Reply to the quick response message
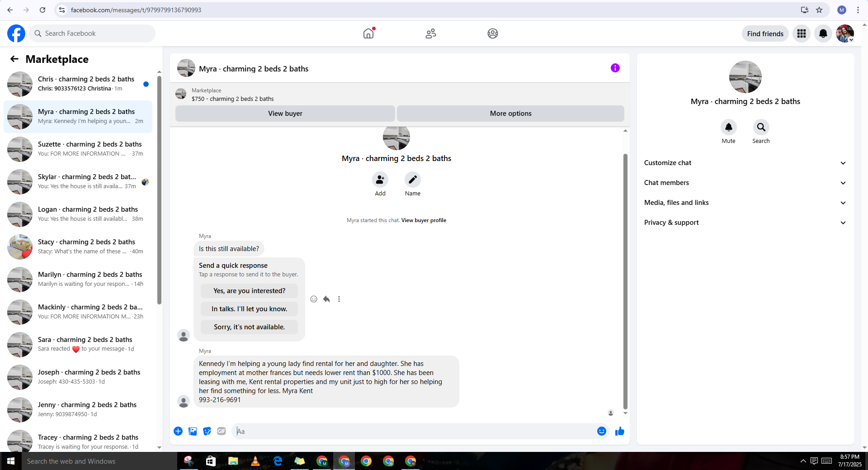This screenshot has height=470, width=868. point(326,299)
